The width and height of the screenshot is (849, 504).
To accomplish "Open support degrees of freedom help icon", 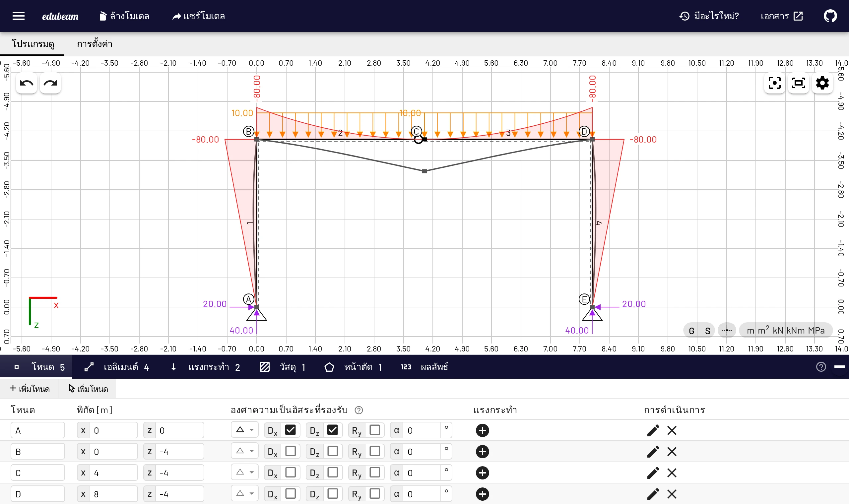I will click(x=359, y=410).
